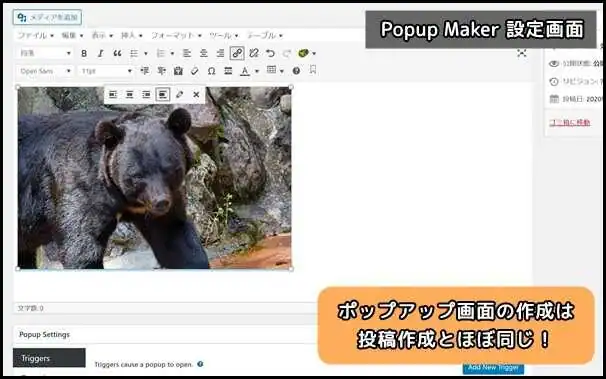Edit the image with pencil icon
This screenshot has width=606, height=379.
(179, 94)
